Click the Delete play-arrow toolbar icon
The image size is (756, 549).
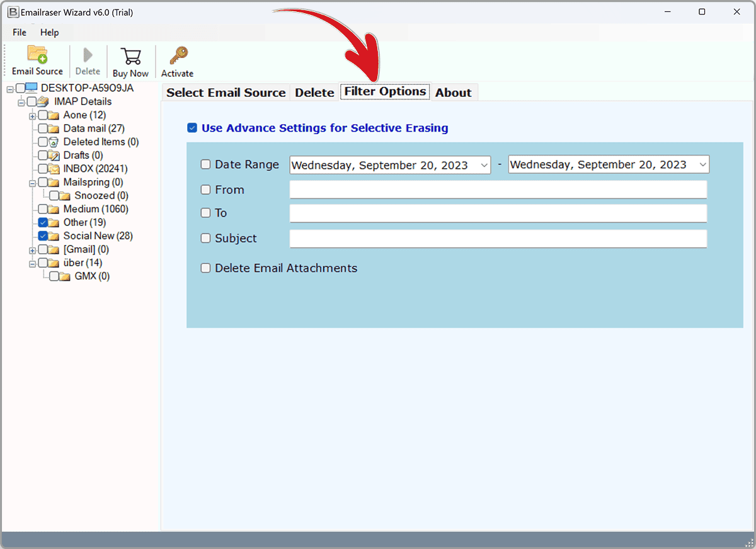coord(88,55)
